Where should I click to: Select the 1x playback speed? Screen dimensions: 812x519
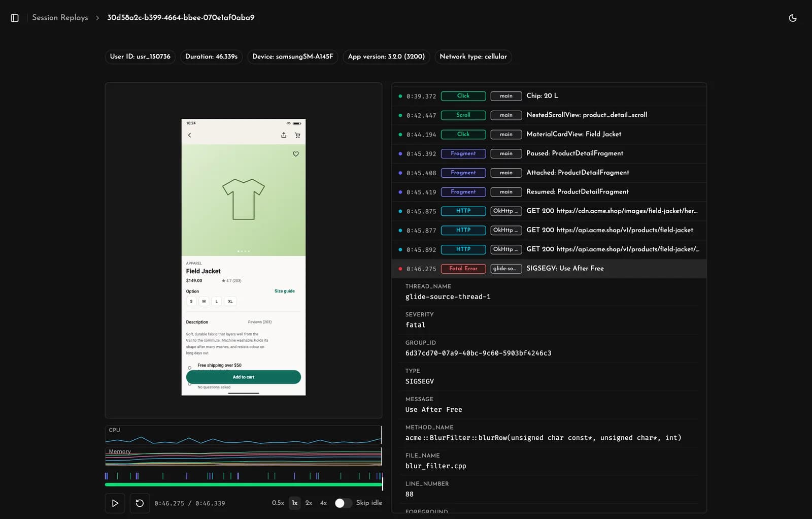(294, 503)
